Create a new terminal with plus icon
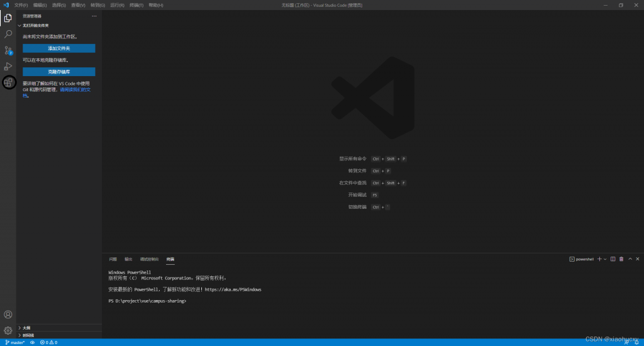The width and height of the screenshot is (644, 346). coord(599,259)
